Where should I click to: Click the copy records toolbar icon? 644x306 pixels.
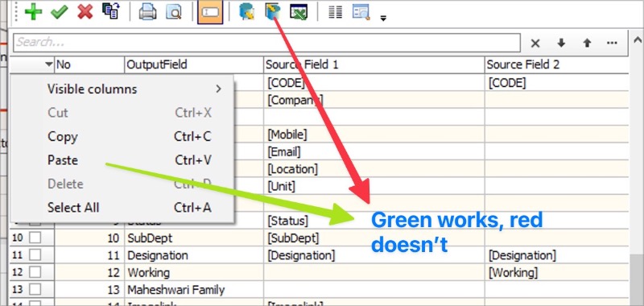(x=111, y=11)
